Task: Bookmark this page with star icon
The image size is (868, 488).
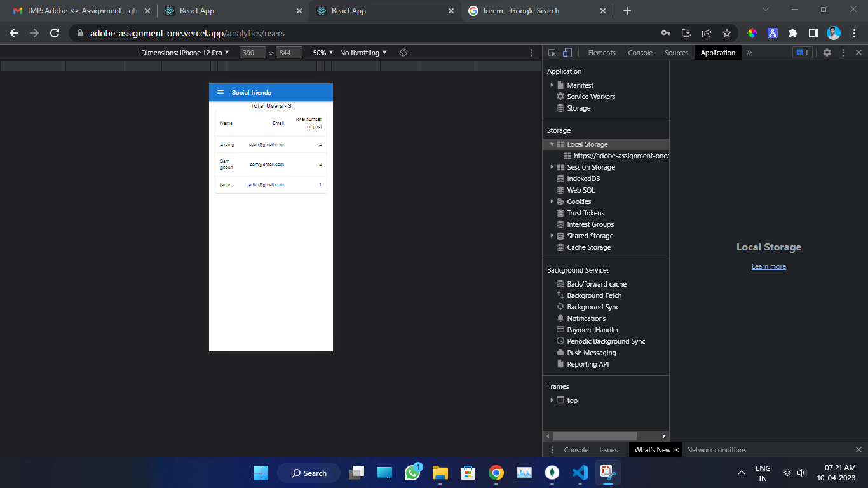Action: point(727,33)
